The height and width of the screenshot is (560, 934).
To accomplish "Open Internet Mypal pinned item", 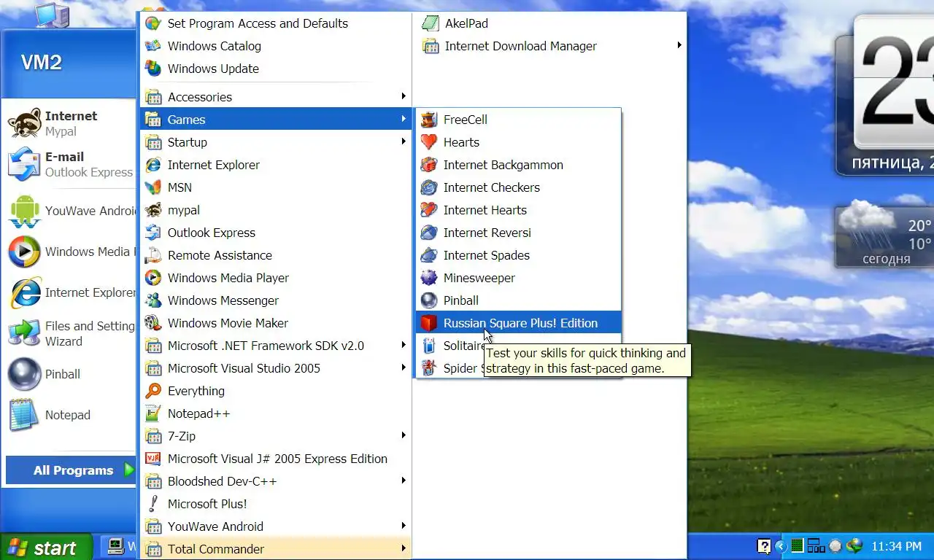I will pos(70,123).
